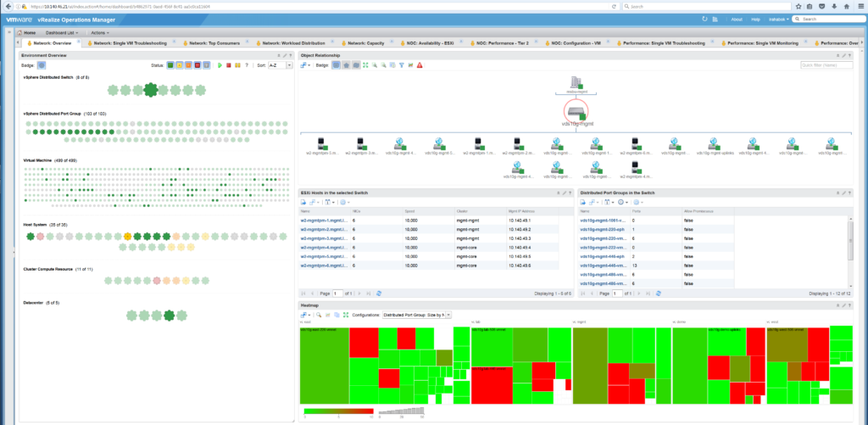Select the vds10g-mgmt switch icon in topology
This screenshot has height=425, width=868.
click(575, 109)
